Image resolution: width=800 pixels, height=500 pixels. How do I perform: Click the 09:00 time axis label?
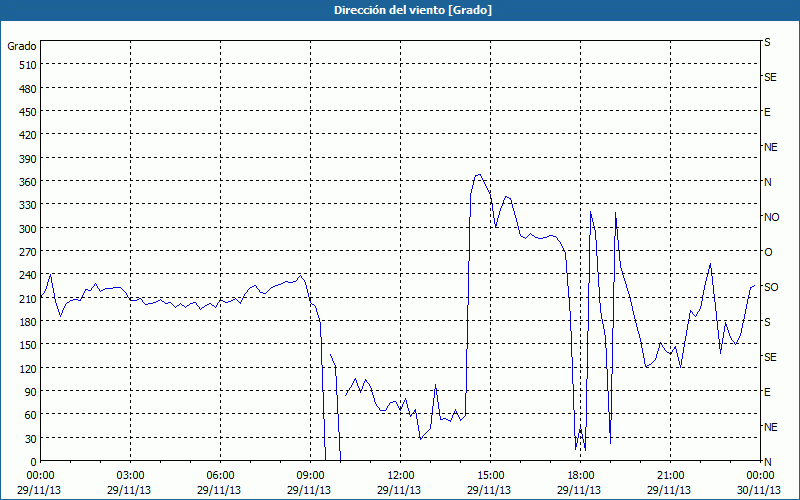point(310,476)
